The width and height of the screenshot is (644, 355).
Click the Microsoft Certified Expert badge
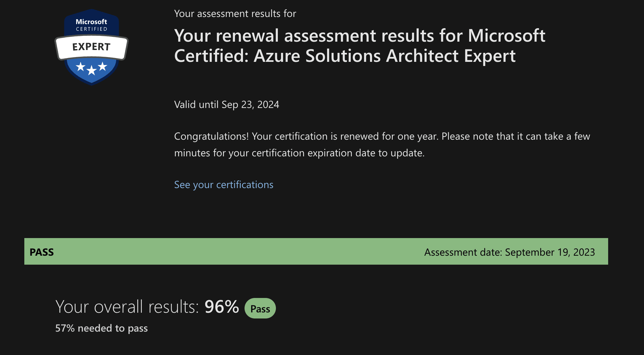[92, 47]
